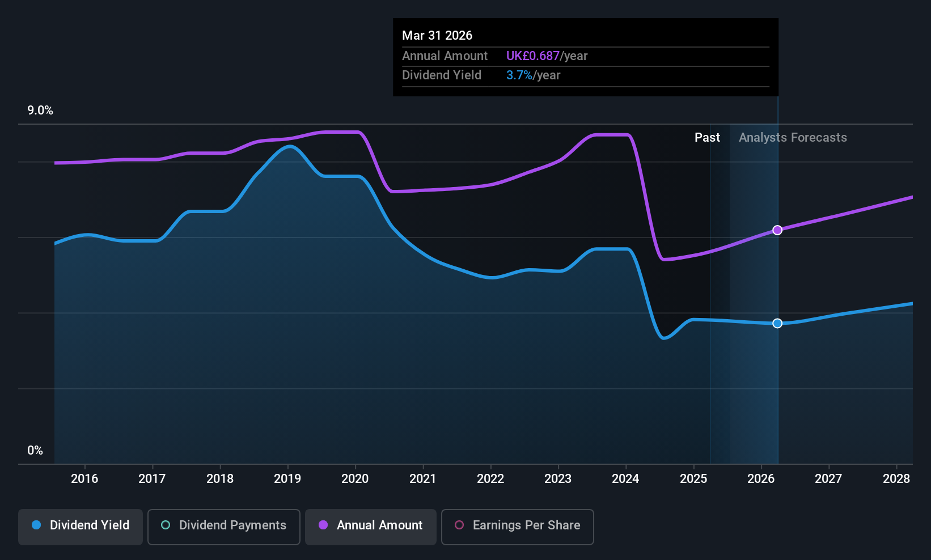Toggle the Dividend Yield legend button

[x=81, y=527]
